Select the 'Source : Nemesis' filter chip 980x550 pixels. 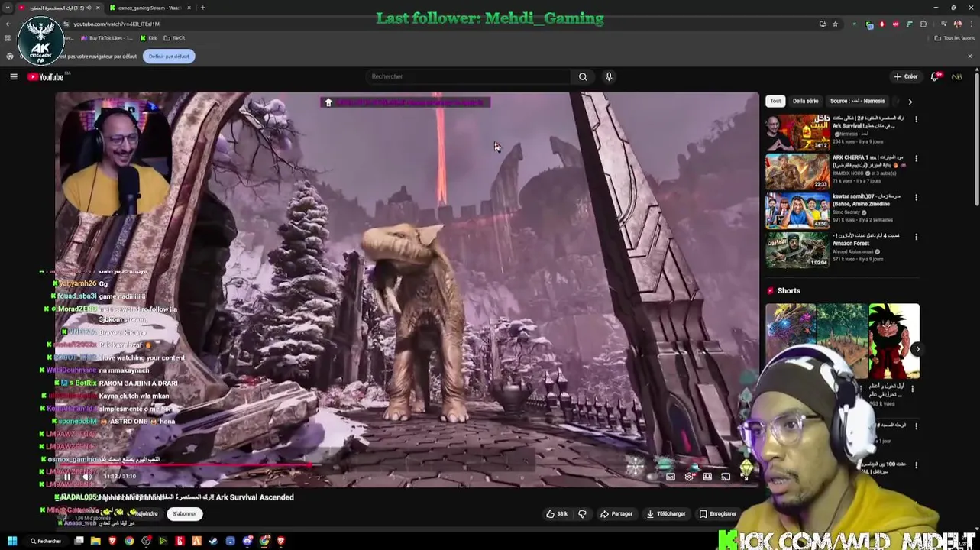click(x=857, y=101)
